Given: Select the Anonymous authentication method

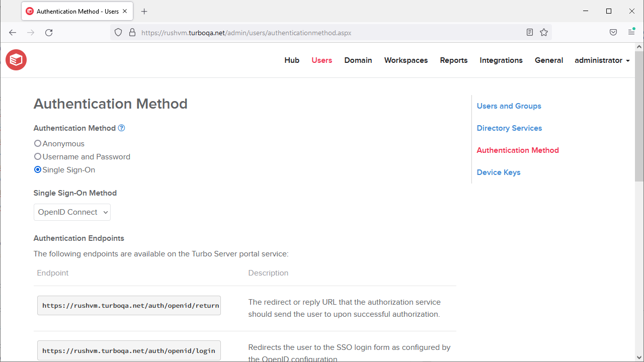Looking at the screenshot, I should pos(37,143).
